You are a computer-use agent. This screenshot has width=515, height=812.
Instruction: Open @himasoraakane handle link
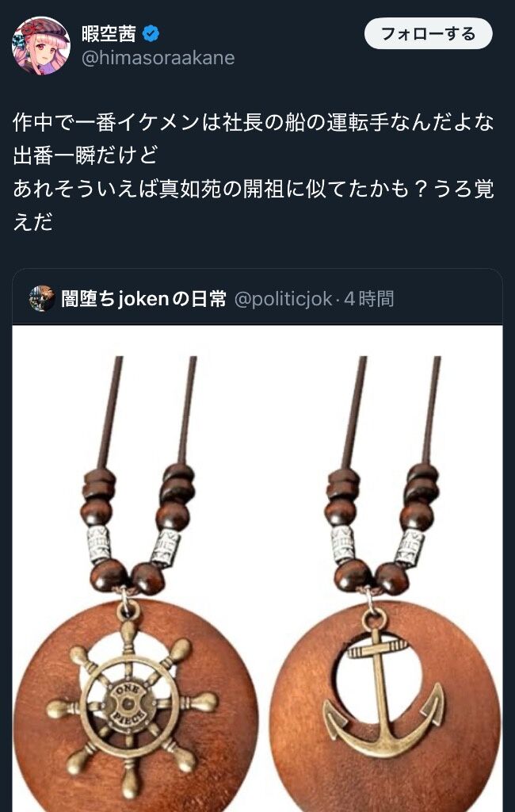coord(158,57)
